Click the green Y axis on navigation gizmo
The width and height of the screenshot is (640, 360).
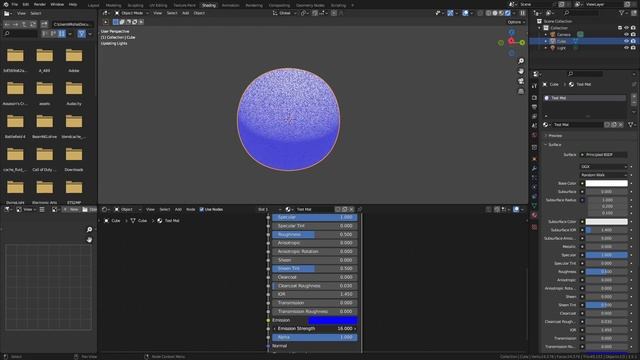tap(522, 42)
